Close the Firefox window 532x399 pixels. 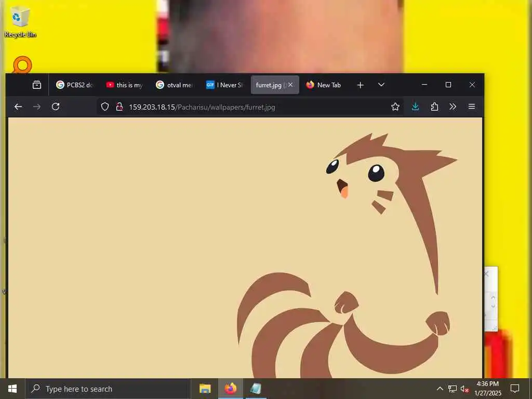472,85
